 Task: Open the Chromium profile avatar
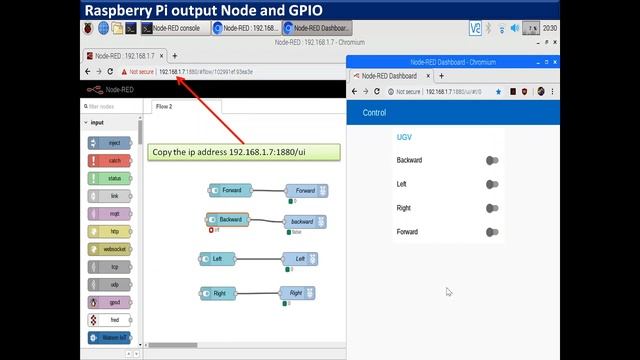[541, 91]
